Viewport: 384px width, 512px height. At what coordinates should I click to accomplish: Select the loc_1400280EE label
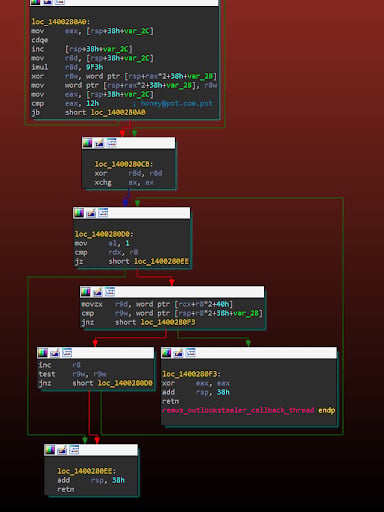tap(87, 471)
